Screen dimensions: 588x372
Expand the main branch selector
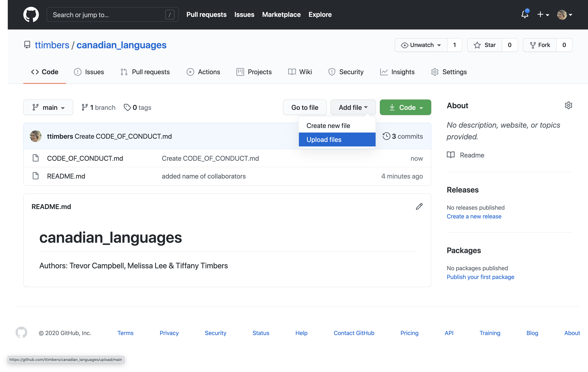point(48,107)
